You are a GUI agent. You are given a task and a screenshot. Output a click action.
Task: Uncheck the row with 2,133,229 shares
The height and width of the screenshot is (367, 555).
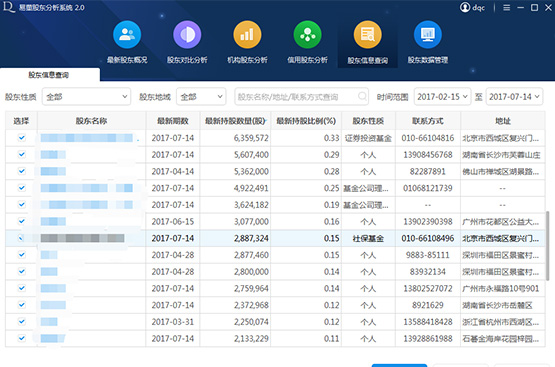coord(22,338)
